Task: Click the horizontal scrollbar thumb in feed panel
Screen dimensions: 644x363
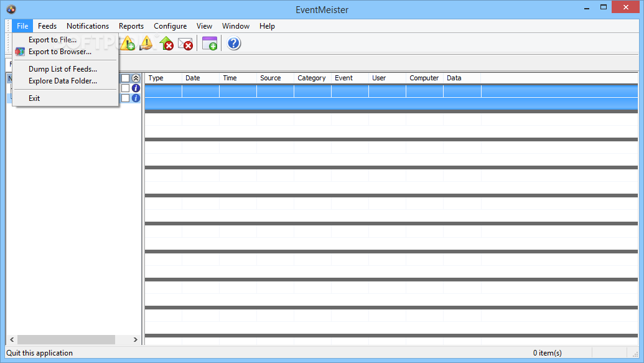Action: click(66, 339)
